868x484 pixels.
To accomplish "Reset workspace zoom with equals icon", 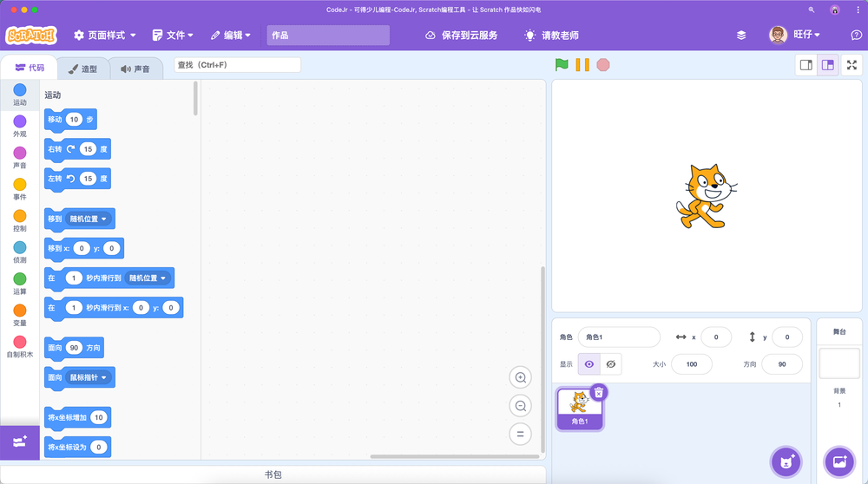I will [521, 435].
